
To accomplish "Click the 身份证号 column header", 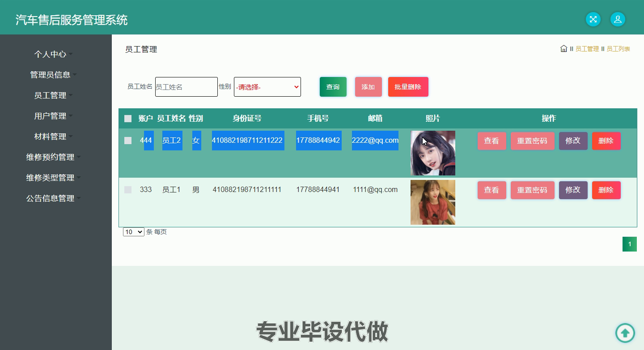I will pyautogui.click(x=247, y=119).
